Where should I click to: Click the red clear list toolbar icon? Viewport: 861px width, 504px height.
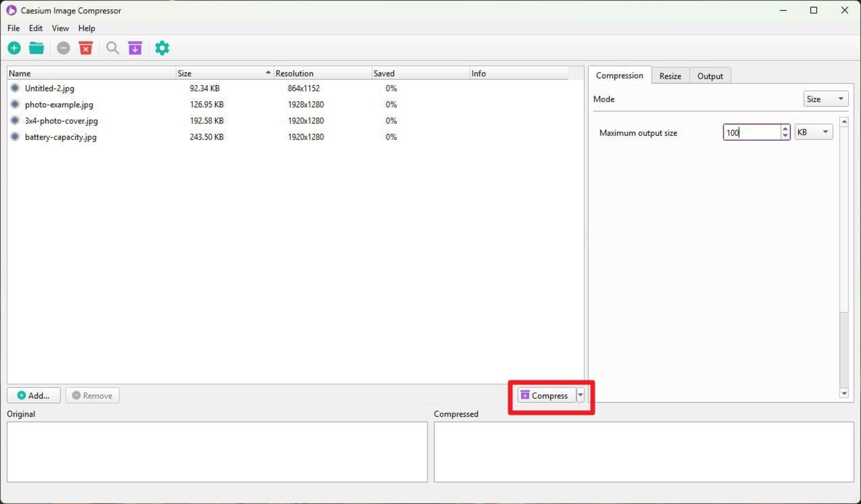tap(86, 48)
